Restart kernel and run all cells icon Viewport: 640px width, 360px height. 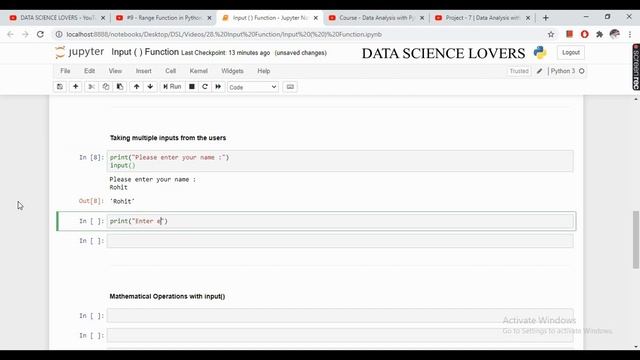[218, 87]
